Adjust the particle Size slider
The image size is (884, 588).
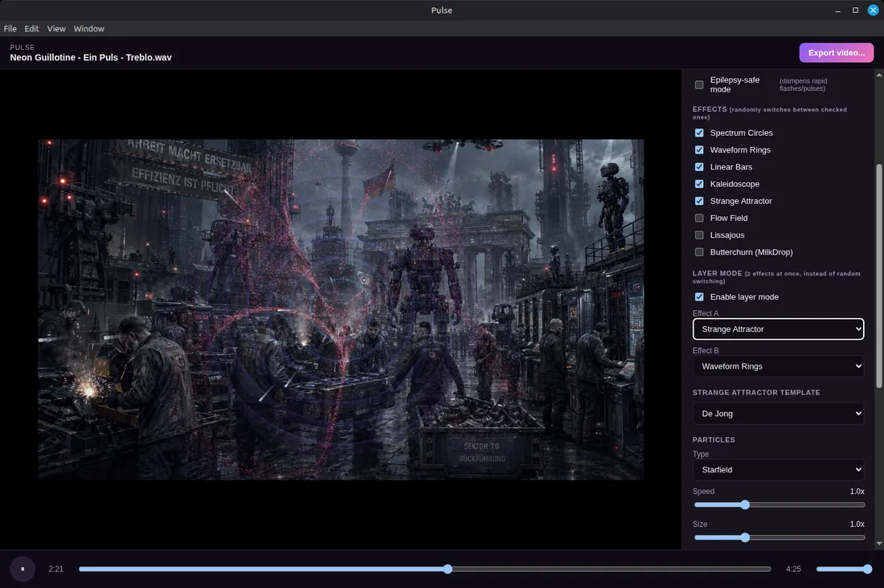click(780, 537)
